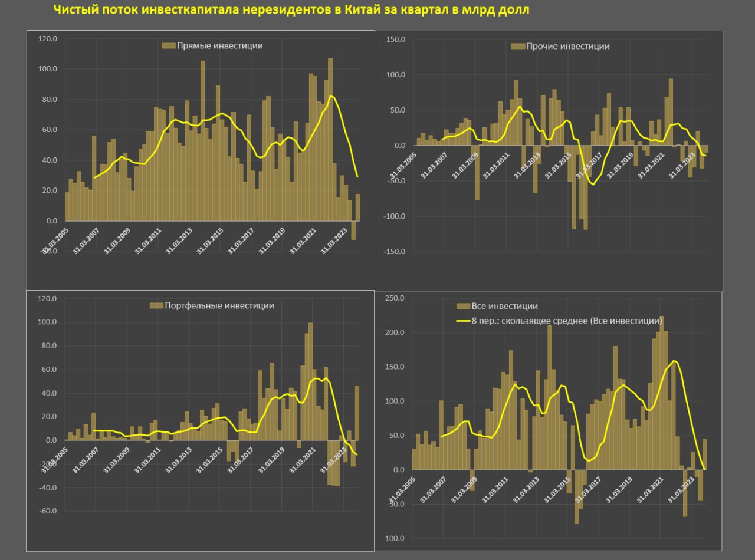This screenshot has height=560, width=755.
Task: Click 31.03.2015 date label in Портфельные инвестиции chart
Action: 211,460
